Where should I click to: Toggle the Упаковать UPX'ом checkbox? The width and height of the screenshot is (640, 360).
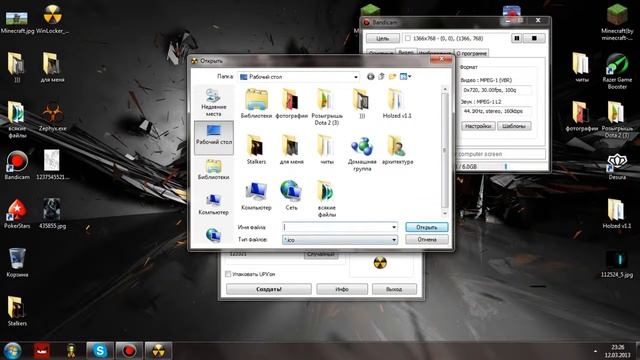coord(228,274)
